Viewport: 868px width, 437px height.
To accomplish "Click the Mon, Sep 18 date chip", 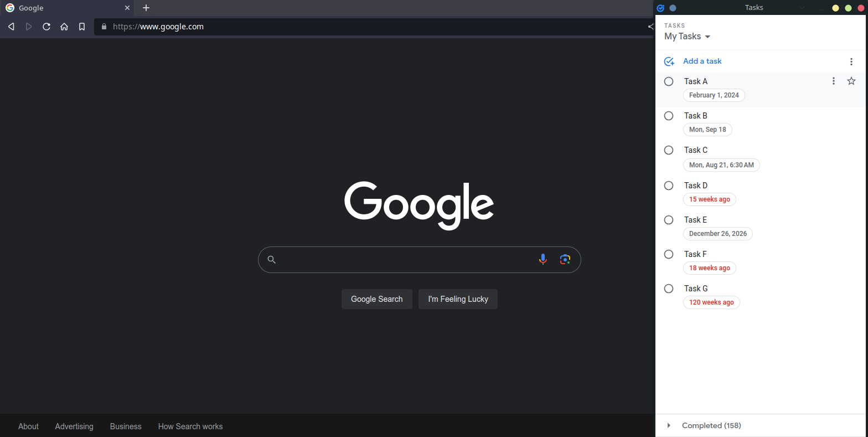I will coord(707,130).
